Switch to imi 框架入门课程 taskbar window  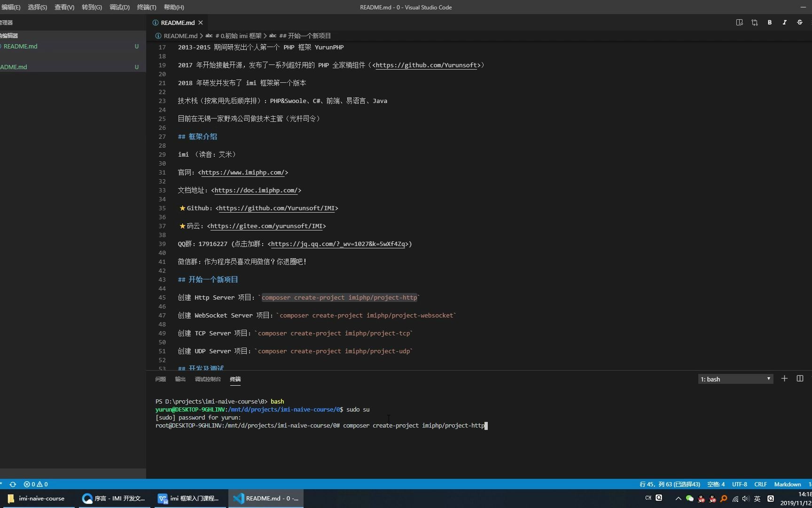tap(189, 498)
